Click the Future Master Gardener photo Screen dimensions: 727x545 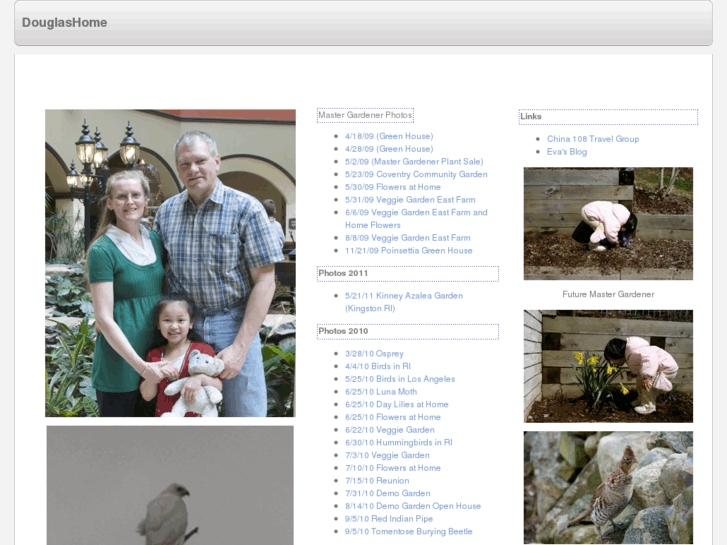608,223
